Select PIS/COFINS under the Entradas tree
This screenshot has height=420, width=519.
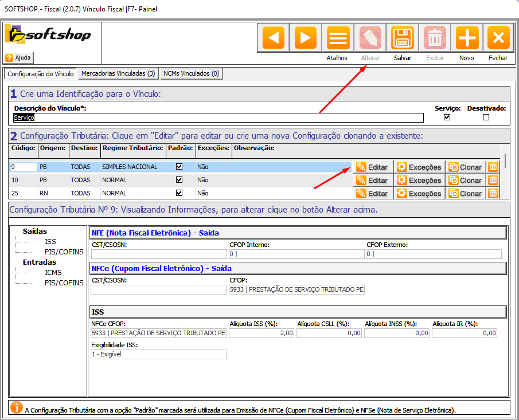click(64, 282)
